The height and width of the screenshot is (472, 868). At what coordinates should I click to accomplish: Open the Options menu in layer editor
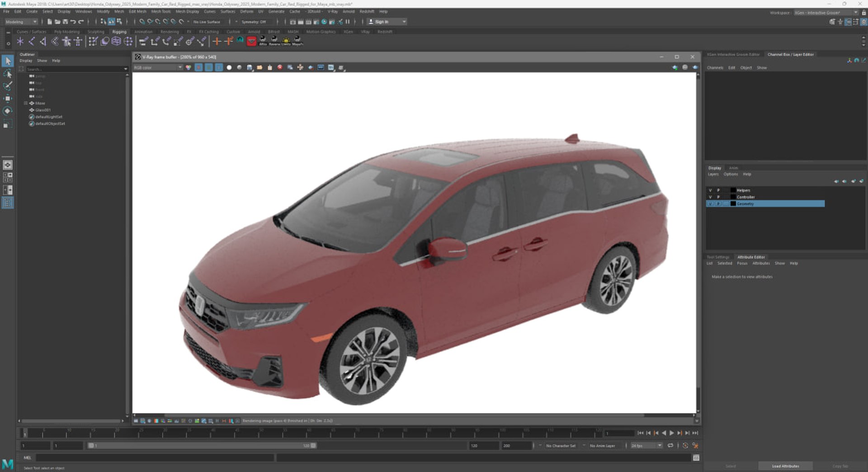731,175
